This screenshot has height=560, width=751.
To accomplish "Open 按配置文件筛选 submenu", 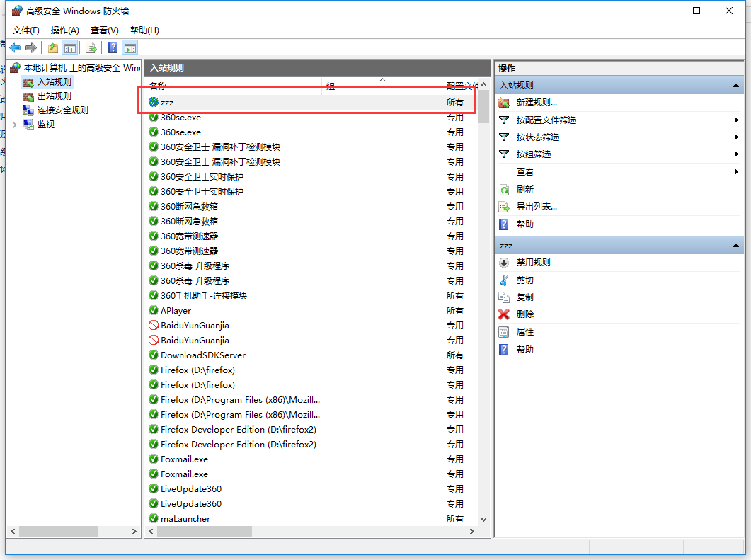I will [619, 120].
